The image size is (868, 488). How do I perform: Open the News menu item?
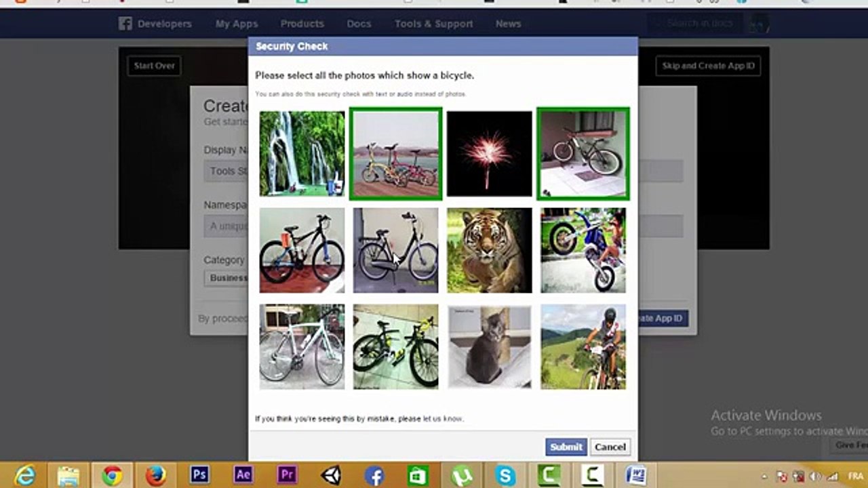pyautogui.click(x=508, y=24)
